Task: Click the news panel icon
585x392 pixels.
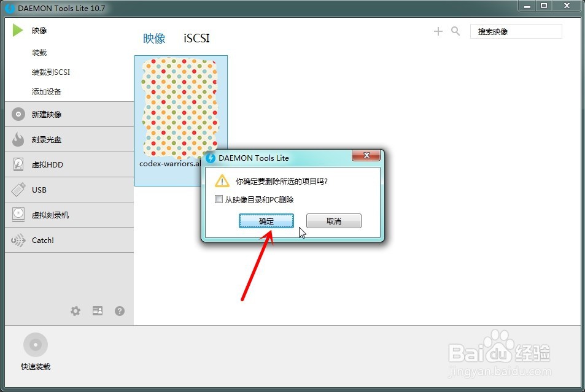Action: click(x=98, y=310)
